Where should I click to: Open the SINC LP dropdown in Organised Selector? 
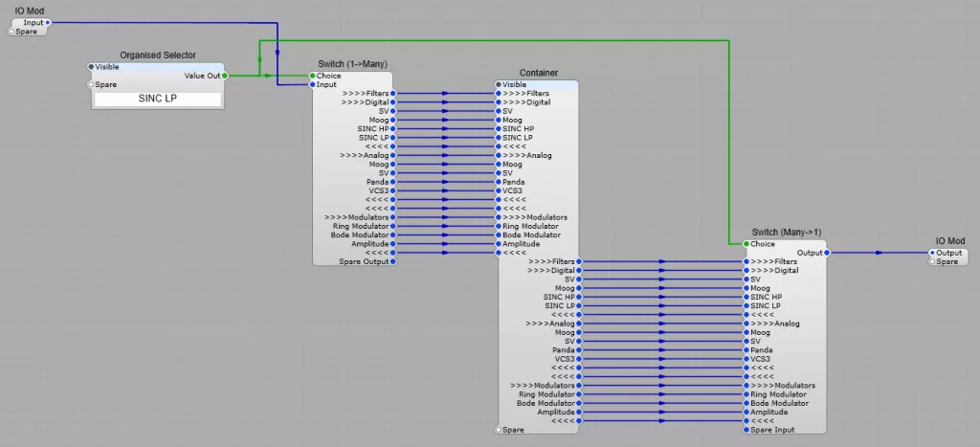coord(158,99)
